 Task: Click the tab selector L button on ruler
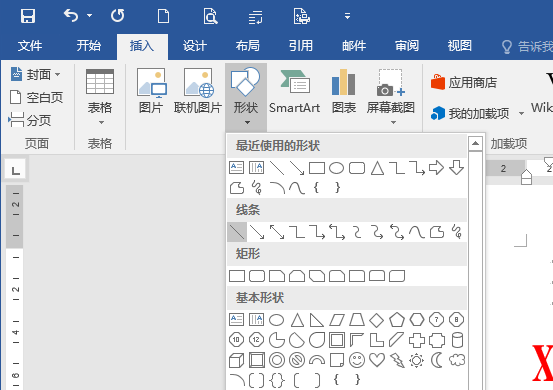15,170
